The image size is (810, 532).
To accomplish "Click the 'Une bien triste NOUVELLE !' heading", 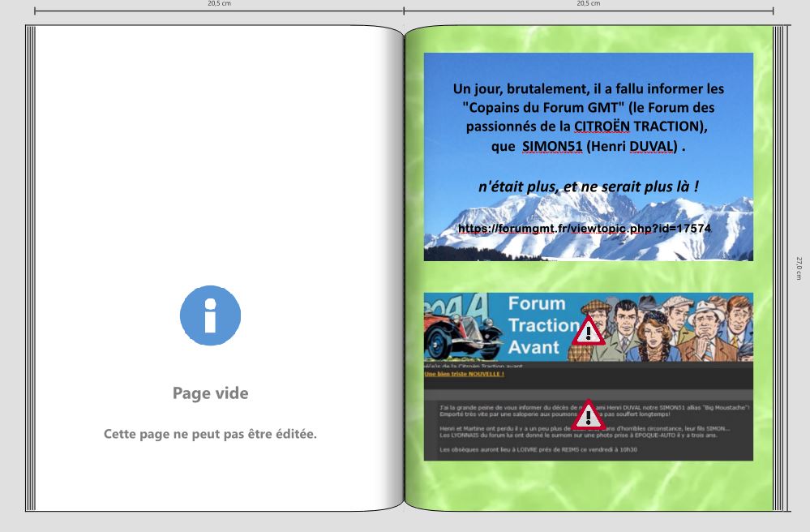I will point(464,374).
